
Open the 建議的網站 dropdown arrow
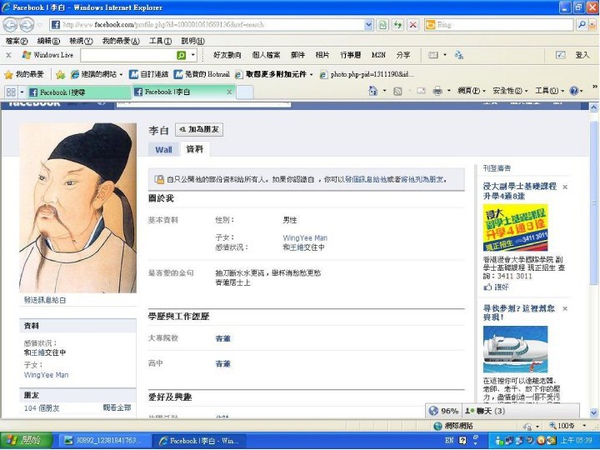pyautogui.click(x=121, y=75)
